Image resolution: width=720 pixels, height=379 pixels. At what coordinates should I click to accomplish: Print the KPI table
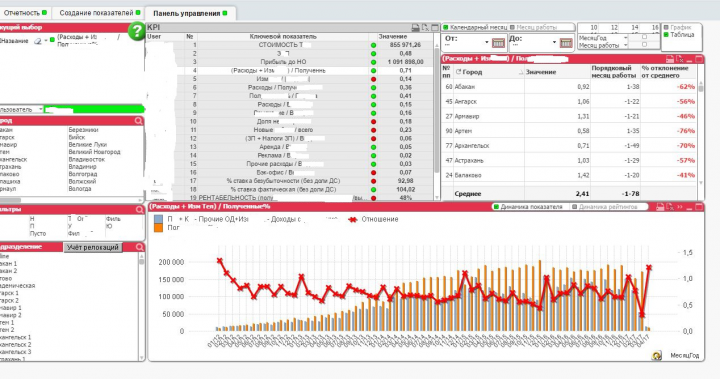point(416,28)
